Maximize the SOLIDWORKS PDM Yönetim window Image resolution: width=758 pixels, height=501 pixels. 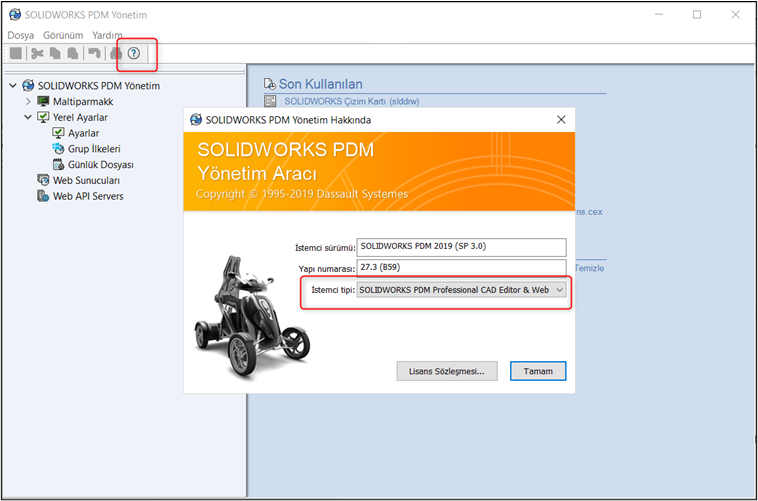coord(697,15)
